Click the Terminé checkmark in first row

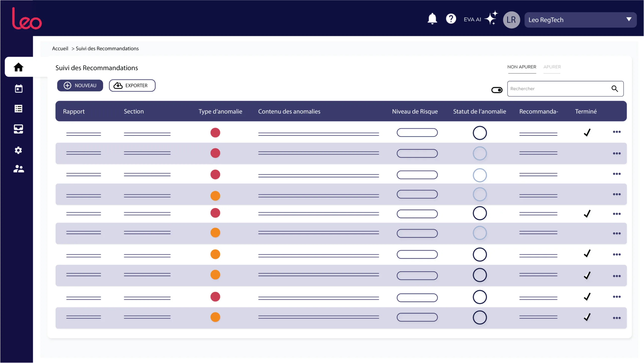(587, 133)
